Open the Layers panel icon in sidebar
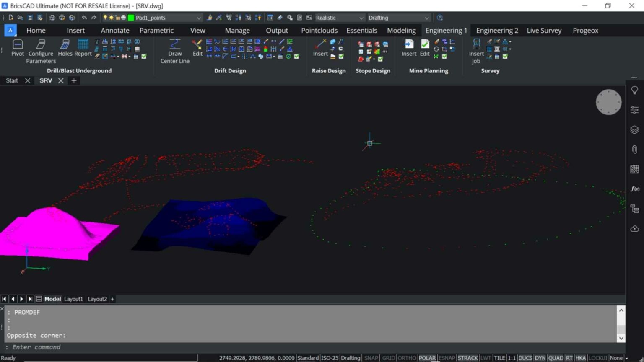The width and height of the screenshot is (644, 362). coord(634,130)
